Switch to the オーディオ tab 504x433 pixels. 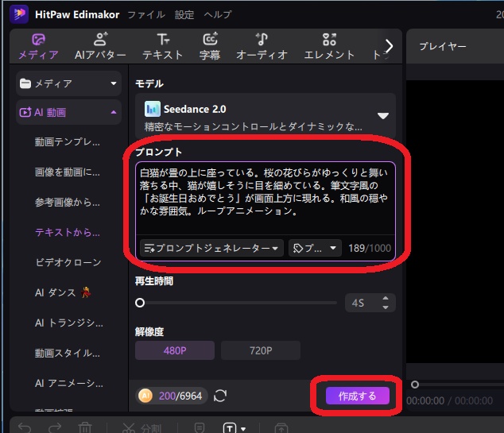tap(262, 47)
